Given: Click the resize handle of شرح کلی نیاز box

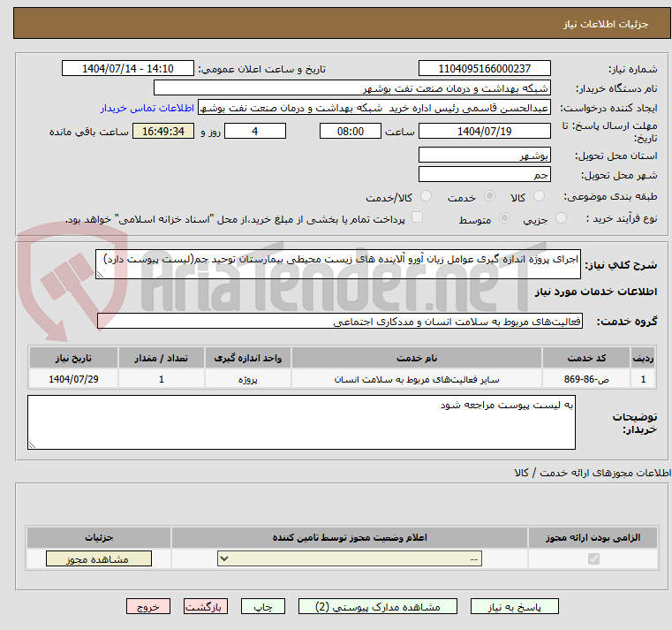Looking at the screenshot, I should (x=100, y=275).
